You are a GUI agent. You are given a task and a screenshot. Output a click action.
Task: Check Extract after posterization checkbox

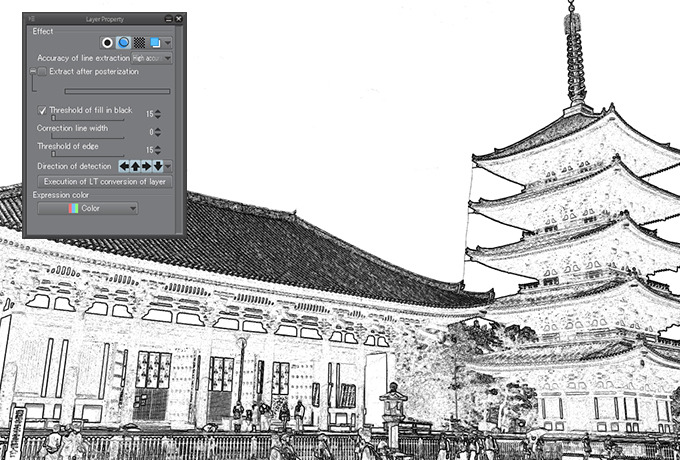(x=42, y=72)
